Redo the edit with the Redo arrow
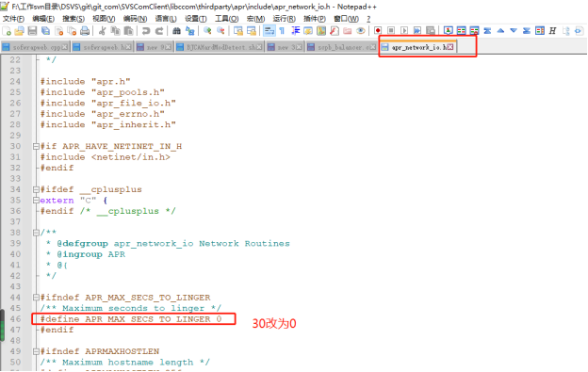Image resolution: width=588 pixels, height=372 pixels. (159, 31)
